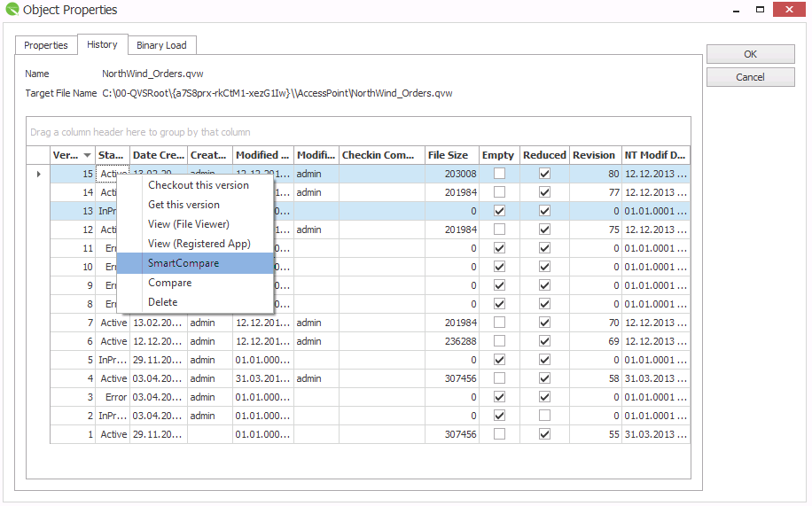Viewport: 812px width, 506px height.
Task: Toggle Reduced checkbox for version 2
Action: pyautogui.click(x=544, y=416)
